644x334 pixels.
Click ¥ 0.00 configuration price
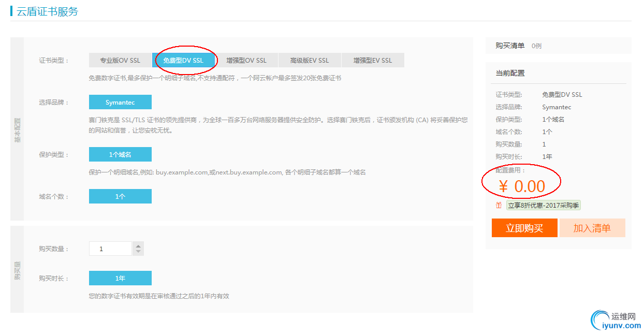[522, 186]
